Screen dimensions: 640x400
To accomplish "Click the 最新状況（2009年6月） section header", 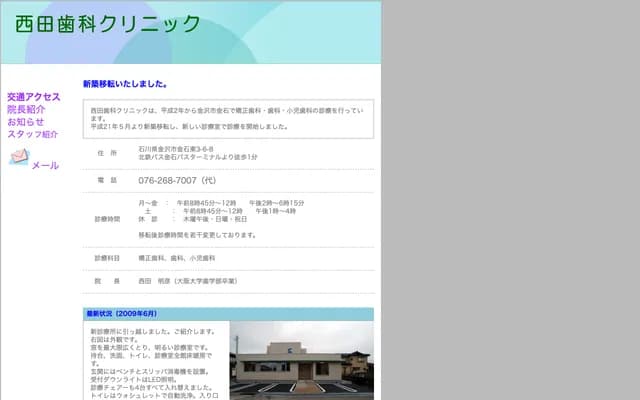I will (x=228, y=314).
